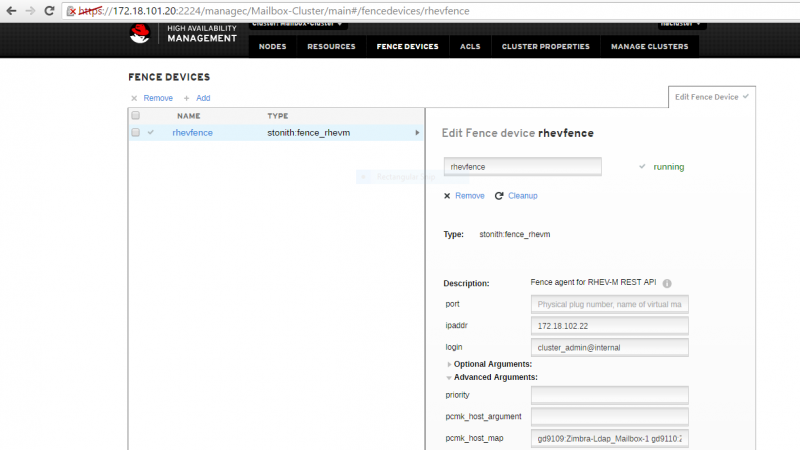This screenshot has height=450, width=800.
Task: Click the browser back arrow
Action: pyautogui.click(x=11, y=11)
